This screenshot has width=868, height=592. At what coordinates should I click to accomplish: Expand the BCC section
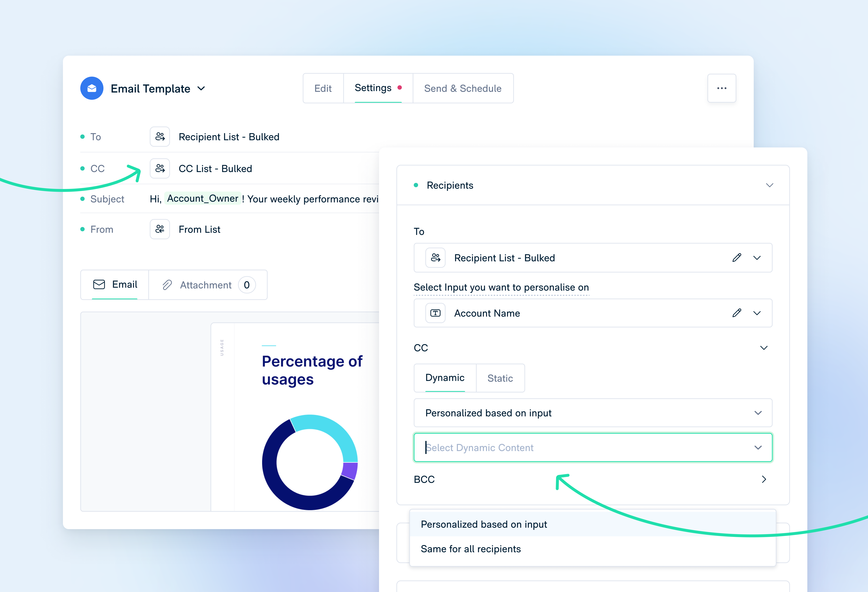click(764, 479)
